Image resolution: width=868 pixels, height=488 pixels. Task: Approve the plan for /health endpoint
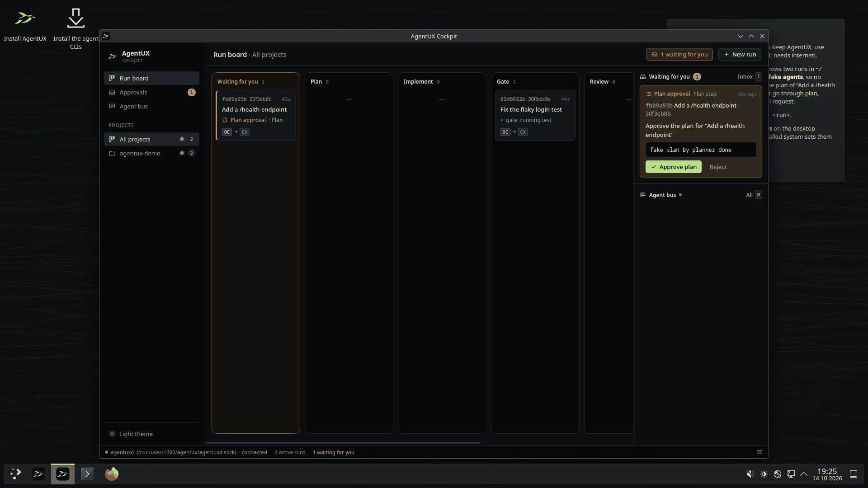click(674, 167)
